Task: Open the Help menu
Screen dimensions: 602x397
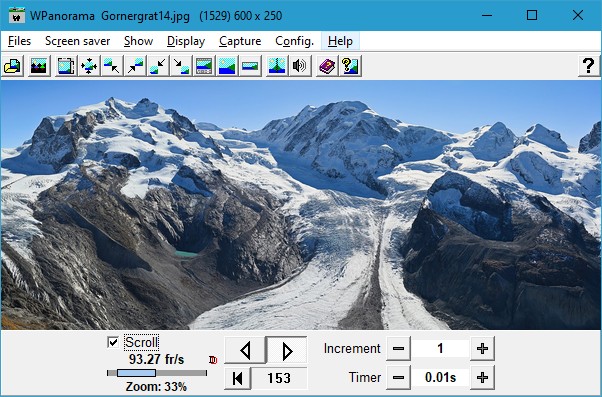Action: [x=340, y=41]
